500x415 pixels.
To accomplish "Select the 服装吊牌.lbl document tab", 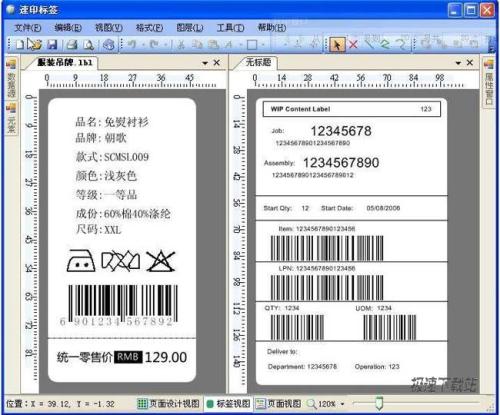I will click(x=64, y=62).
